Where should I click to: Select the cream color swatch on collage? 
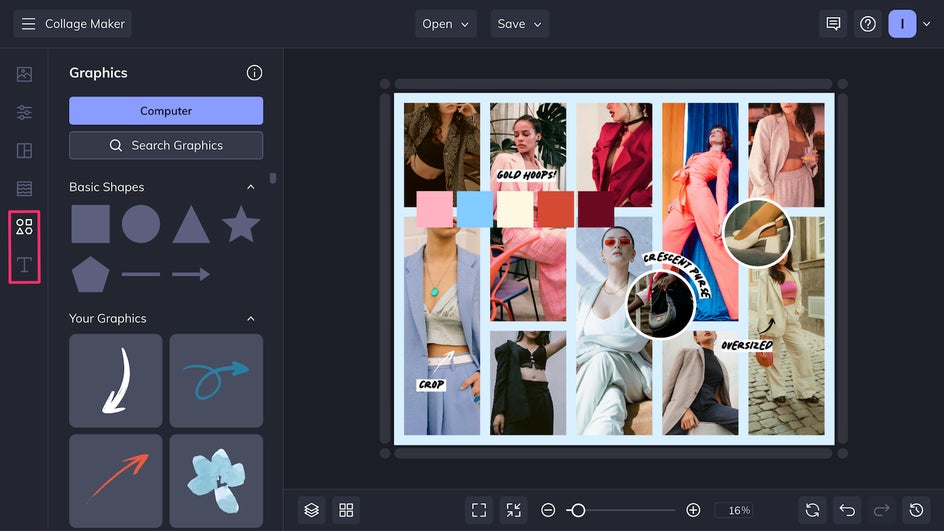pyautogui.click(x=515, y=209)
